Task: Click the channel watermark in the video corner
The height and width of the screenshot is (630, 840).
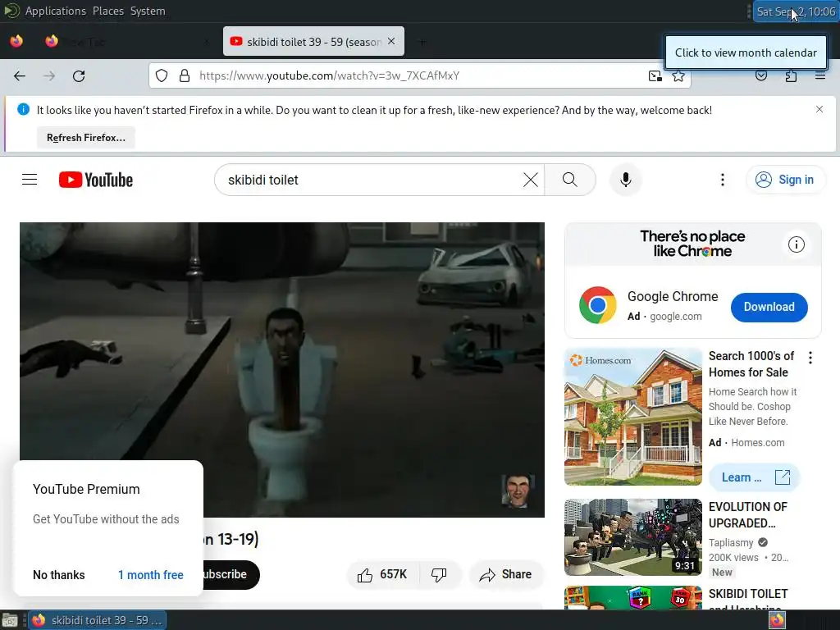Action: coord(517,491)
